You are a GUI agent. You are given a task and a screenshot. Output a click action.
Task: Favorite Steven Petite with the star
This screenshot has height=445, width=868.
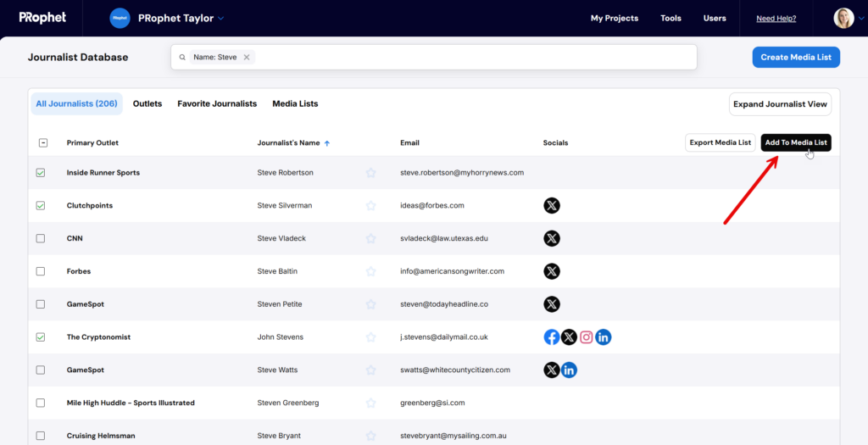tap(371, 304)
